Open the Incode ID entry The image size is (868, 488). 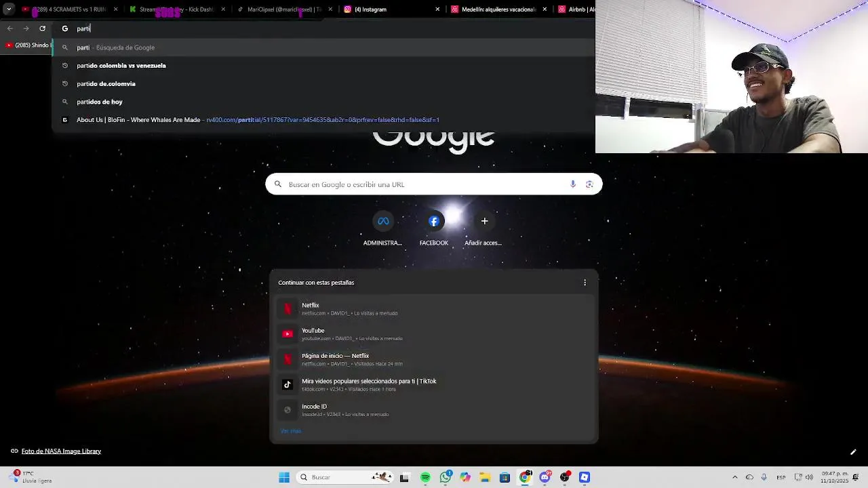pyautogui.click(x=434, y=410)
